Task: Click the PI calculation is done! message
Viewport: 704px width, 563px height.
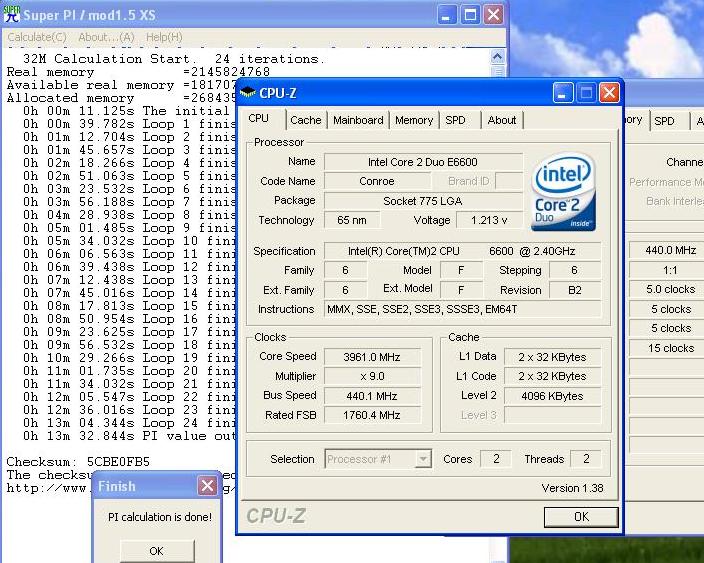Action: pyautogui.click(x=160, y=517)
